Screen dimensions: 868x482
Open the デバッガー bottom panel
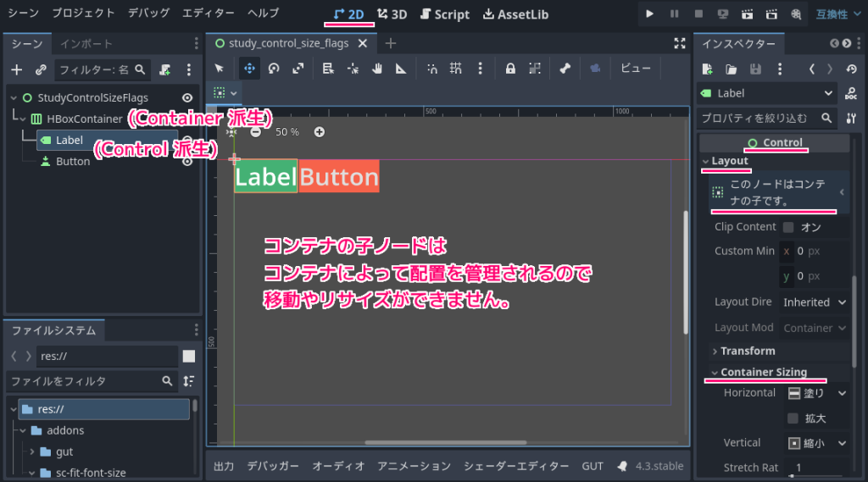[x=273, y=466]
